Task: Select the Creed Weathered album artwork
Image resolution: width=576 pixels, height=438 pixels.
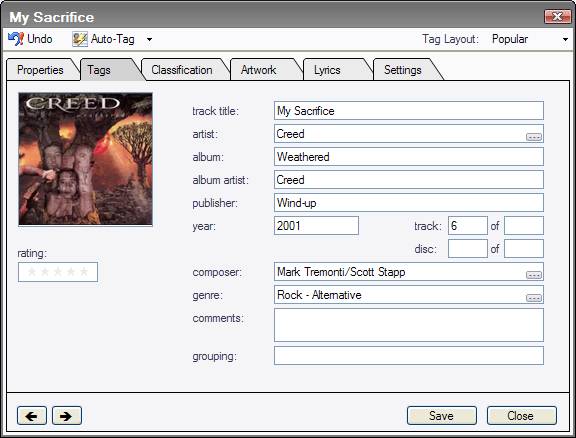Action: [x=86, y=159]
